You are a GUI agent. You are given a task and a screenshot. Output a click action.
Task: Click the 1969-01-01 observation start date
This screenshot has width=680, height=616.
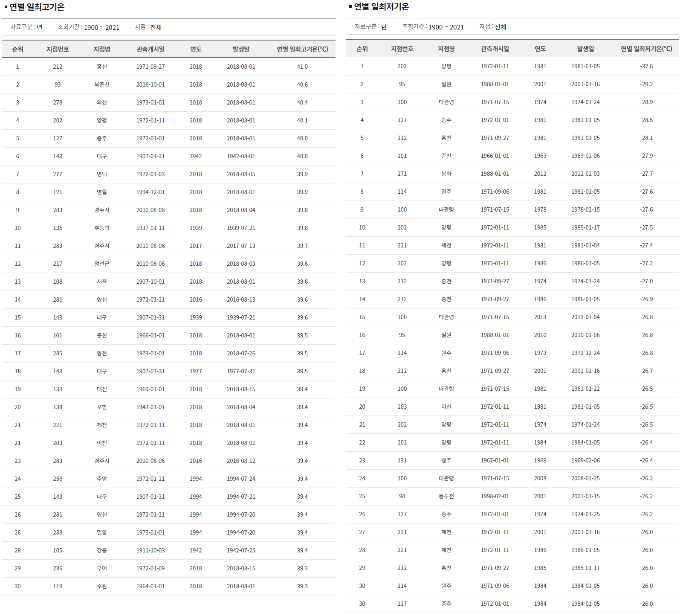pyautogui.click(x=150, y=389)
